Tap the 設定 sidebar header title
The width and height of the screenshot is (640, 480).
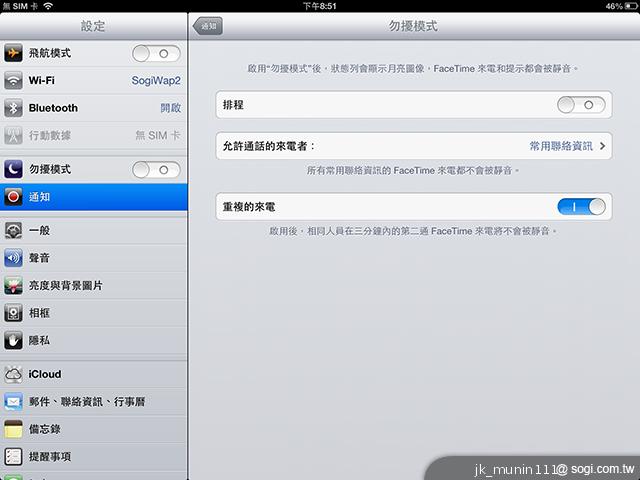[93, 26]
